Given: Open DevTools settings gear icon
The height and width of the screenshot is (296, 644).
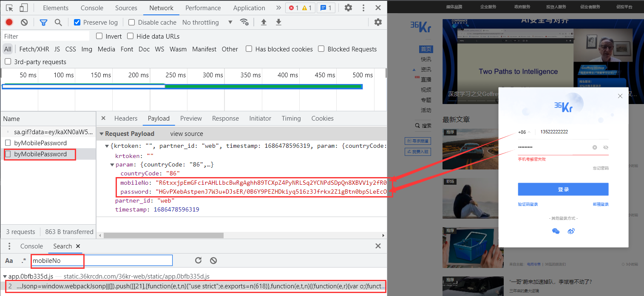Looking at the screenshot, I should click(x=348, y=8).
